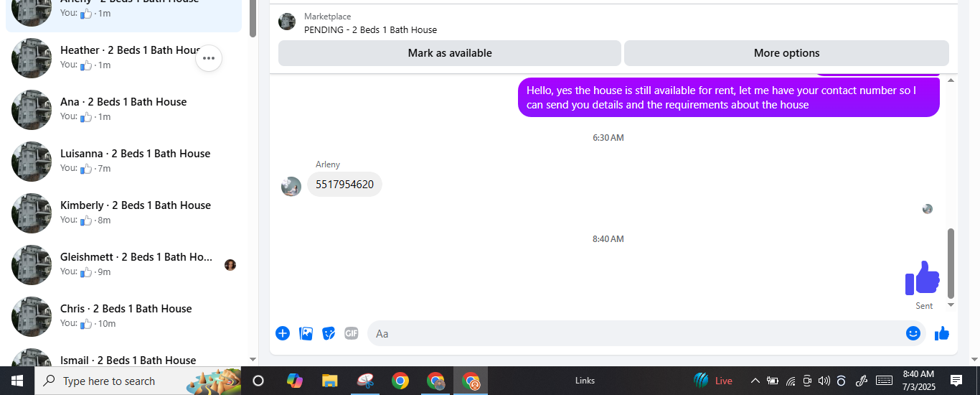Open File Explorer from taskbar
980x395 pixels.
pos(329,381)
